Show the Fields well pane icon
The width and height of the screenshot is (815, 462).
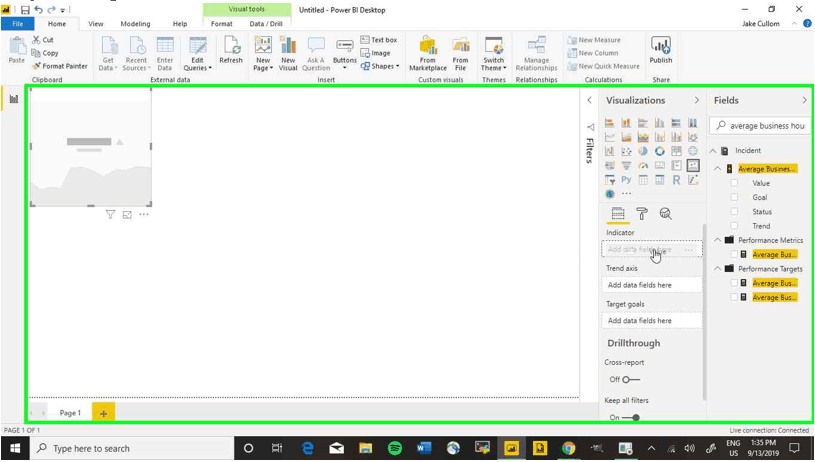pyautogui.click(x=617, y=214)
